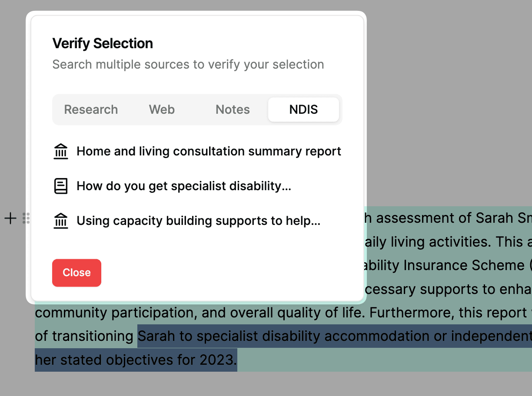Switch to the Web tab
This screenshot has height=396, width=532.
[x=162, y=109]
